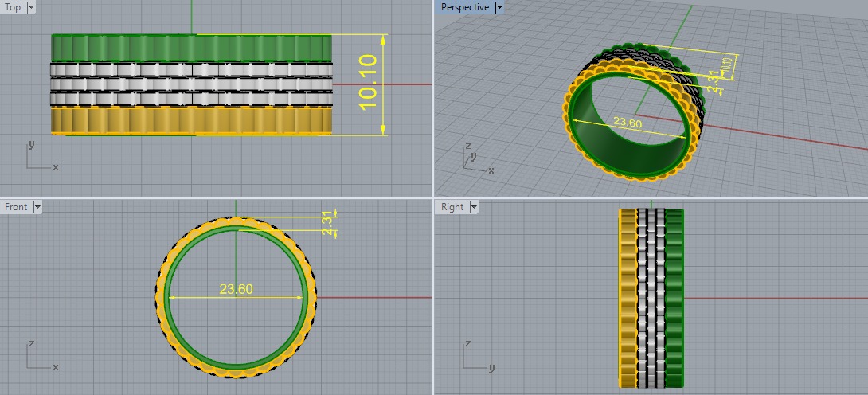
Task: Click the axis indicator in Right viewport
Action: point(479,356)
